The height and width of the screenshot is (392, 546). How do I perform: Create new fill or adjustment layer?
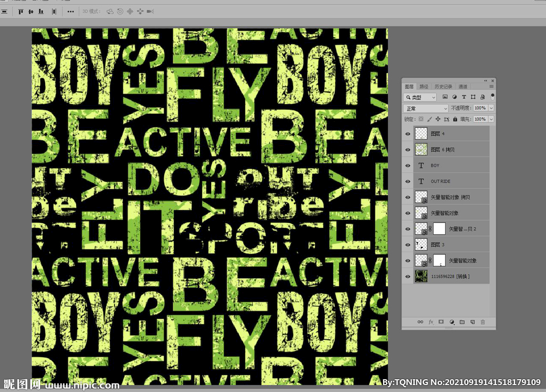click(x=452, y=322)
